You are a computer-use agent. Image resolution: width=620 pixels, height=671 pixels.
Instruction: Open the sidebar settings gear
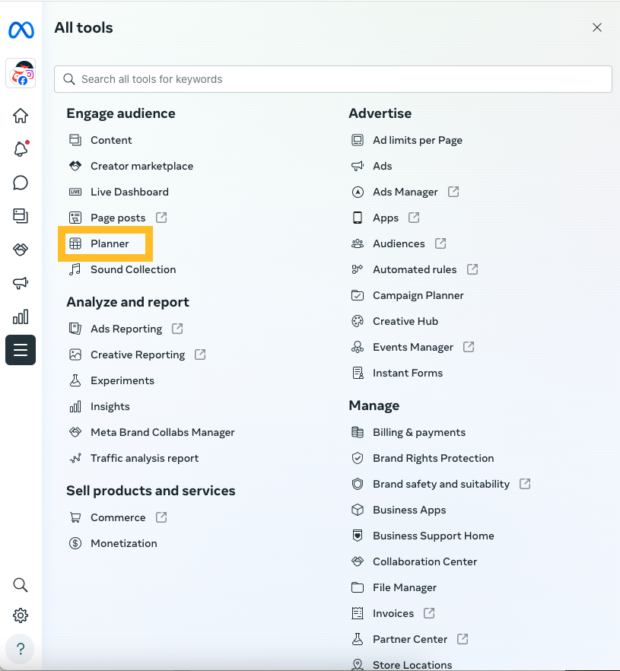tap(20, 615)
